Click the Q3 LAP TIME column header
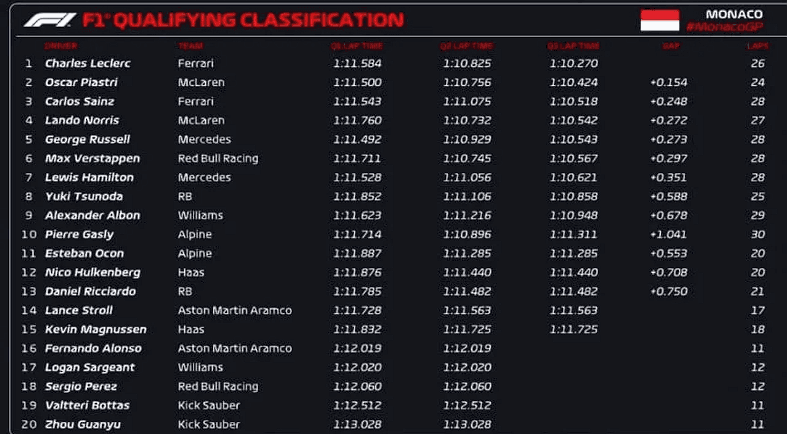787x434 pixels. coord(573,46)
